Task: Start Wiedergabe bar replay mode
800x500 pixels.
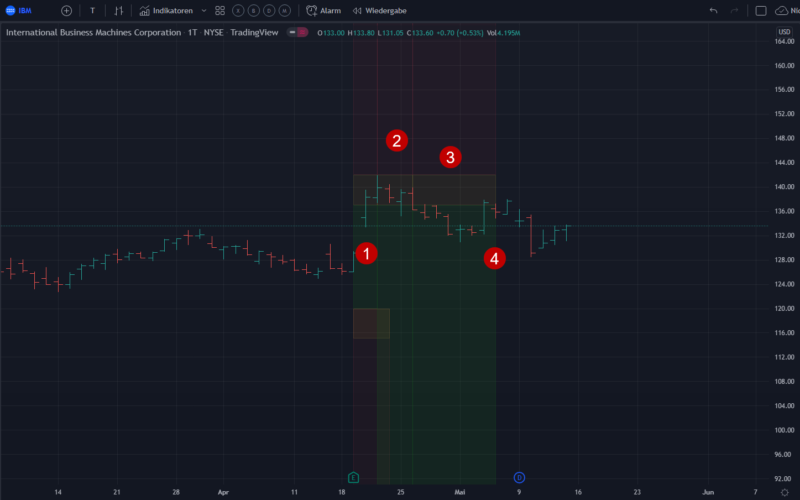Action: pyautogui.click(x=380, y=10)
